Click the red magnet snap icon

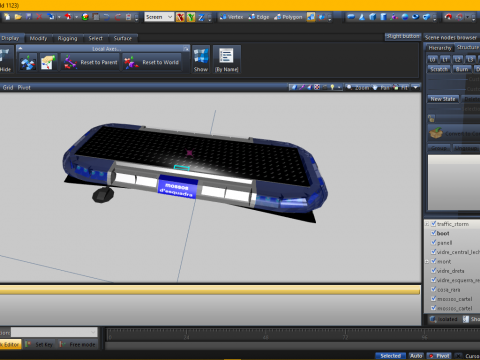448,17
